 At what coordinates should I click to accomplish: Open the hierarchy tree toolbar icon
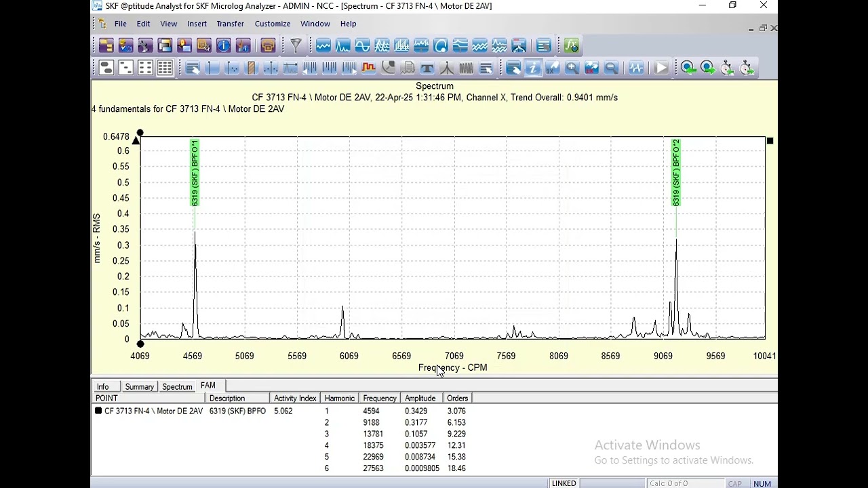106,46
